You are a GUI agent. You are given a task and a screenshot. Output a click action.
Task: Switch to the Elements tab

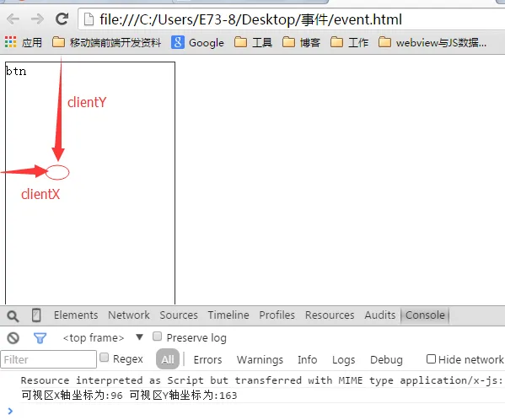76,315
